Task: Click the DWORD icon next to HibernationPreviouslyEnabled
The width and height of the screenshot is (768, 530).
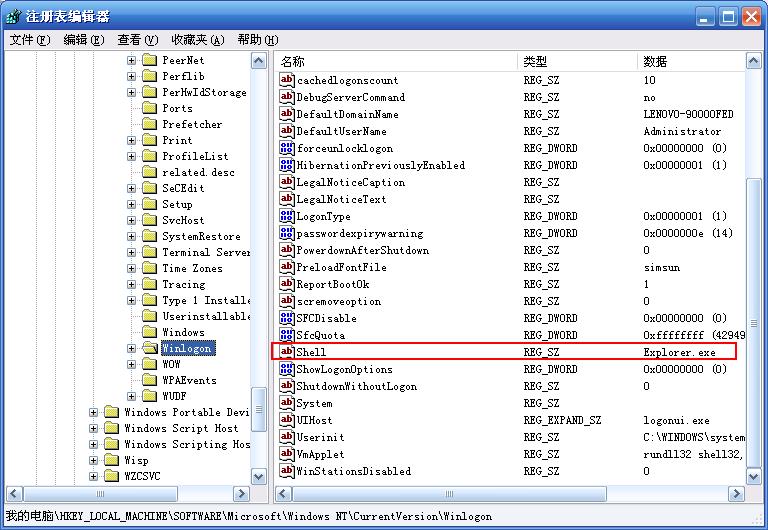Action: tap(287, 165)
